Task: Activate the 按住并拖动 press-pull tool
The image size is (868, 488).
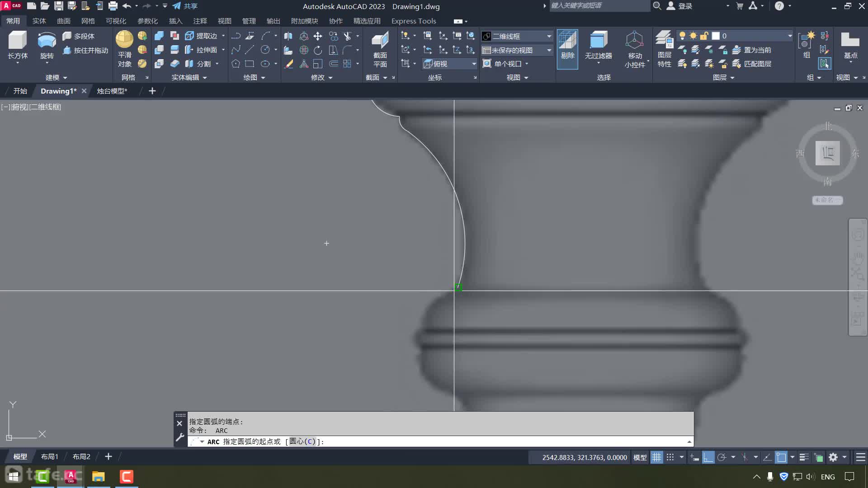Action: pos(85,50)
